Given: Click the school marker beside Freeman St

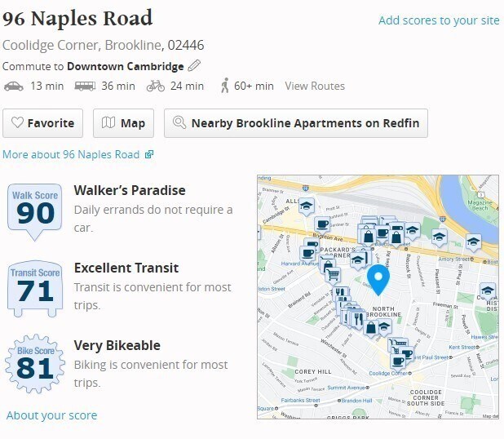Looking at the screenshot, I should pyautogui.click(x=488, y=290).
